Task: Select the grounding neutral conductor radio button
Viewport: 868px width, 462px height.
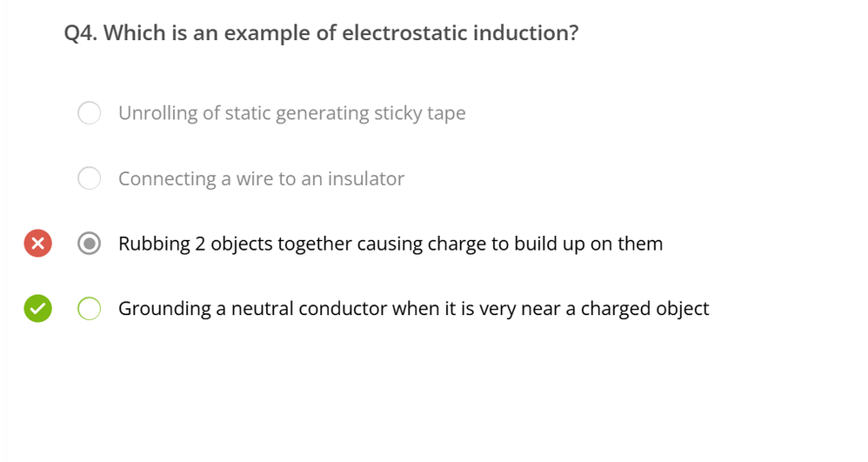Action: (x=89, y=309)
